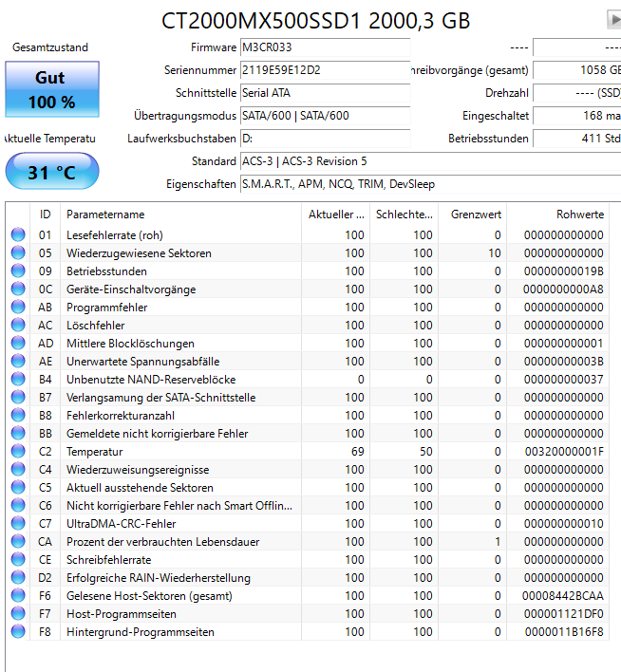Click status icon of row C6 Smart Offline errors
Viewport: 621px width, 672px height.
(x=18, y=505)
